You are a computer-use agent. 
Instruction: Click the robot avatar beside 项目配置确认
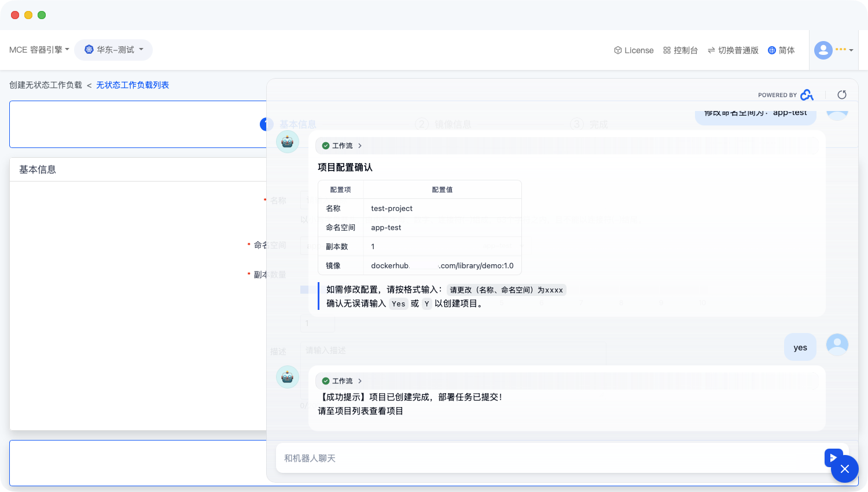288,142
